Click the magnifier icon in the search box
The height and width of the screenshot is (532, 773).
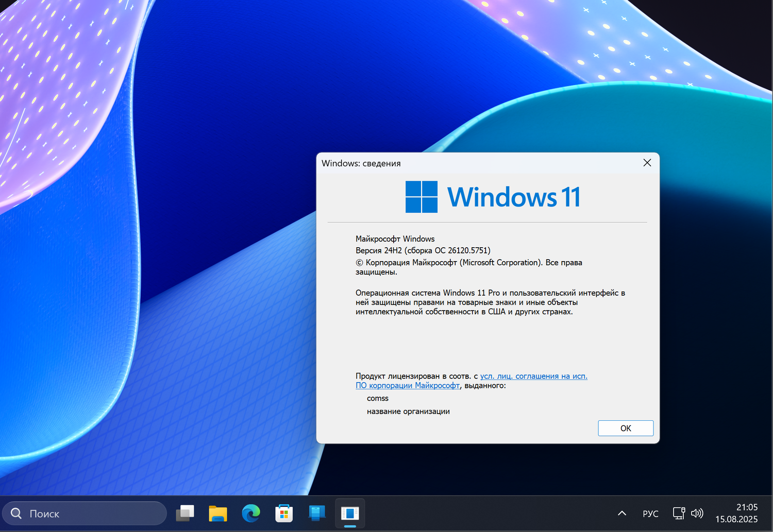pos(15,513)
